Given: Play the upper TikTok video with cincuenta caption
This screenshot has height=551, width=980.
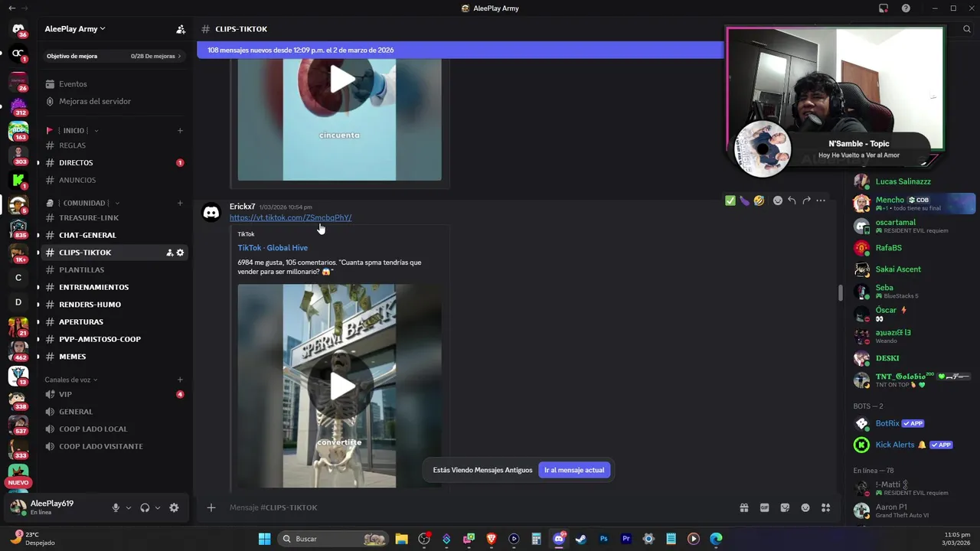Looking at the screenshot, I should point(342,79).
